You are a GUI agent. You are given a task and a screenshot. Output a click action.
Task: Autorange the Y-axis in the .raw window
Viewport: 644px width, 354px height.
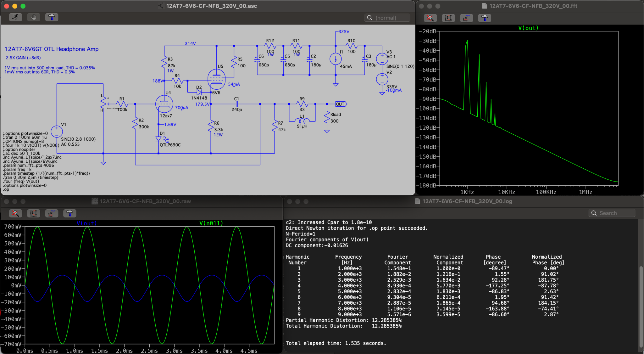[34, 213]
